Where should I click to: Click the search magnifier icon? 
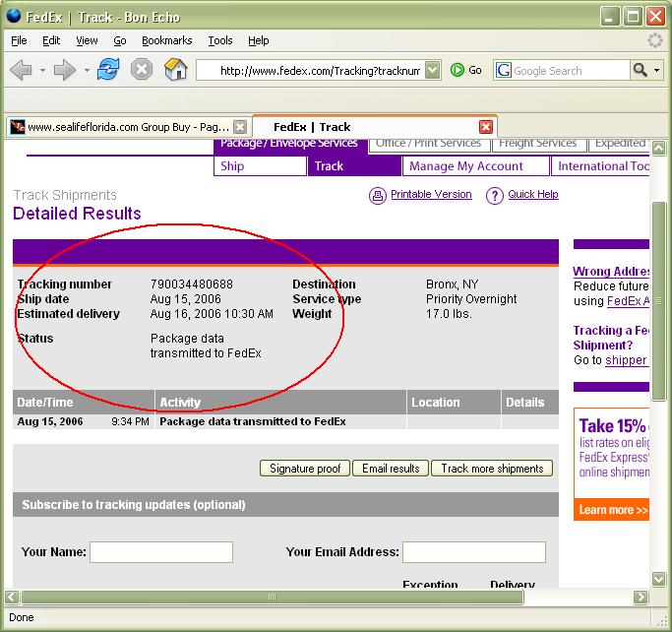[640, 70]
